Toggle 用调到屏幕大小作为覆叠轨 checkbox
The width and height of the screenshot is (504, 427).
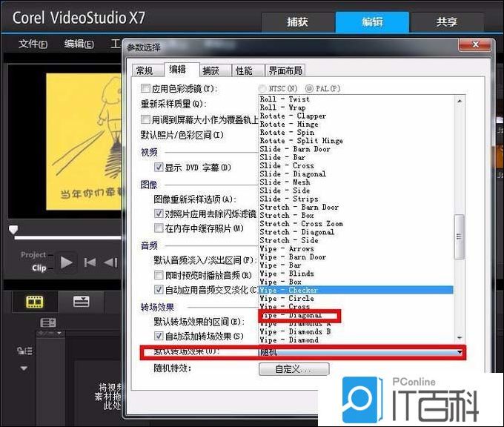pos(145,119)
